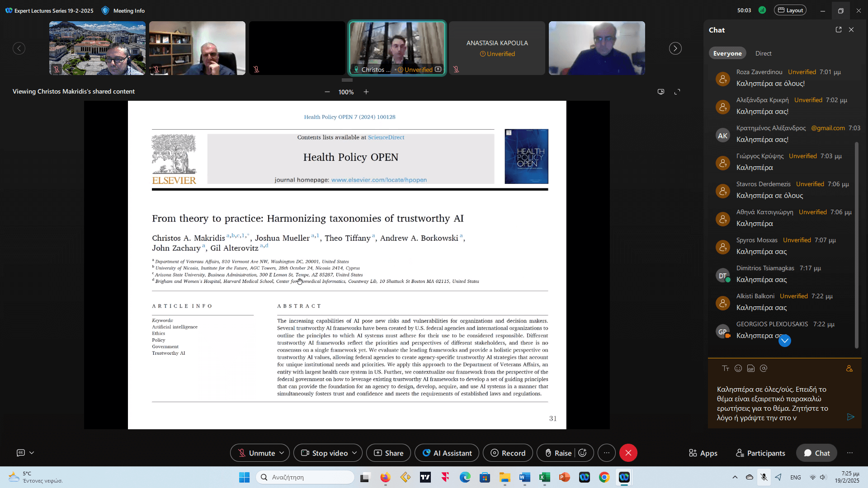
Task: Send the typed chat message
Action: click(850, 417)
